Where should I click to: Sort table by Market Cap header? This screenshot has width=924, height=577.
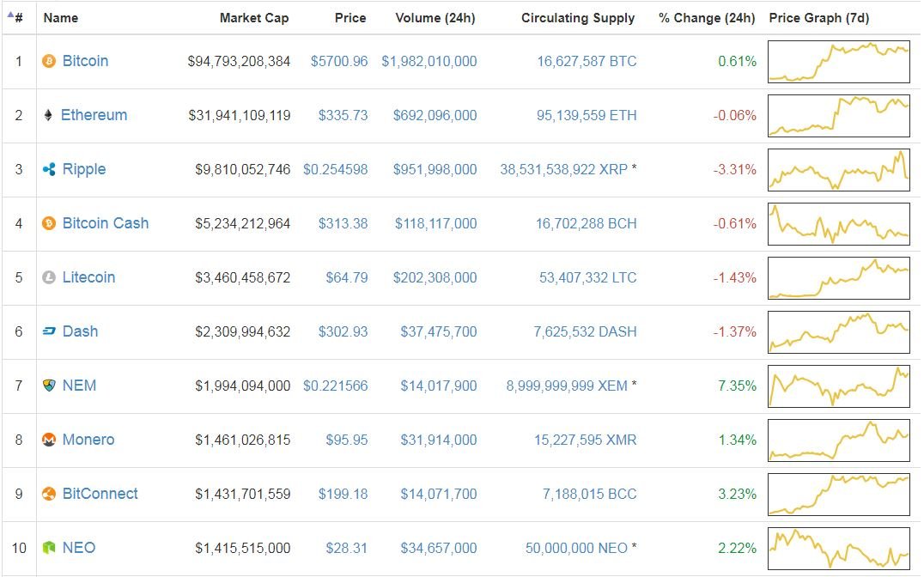click(254, 17)
